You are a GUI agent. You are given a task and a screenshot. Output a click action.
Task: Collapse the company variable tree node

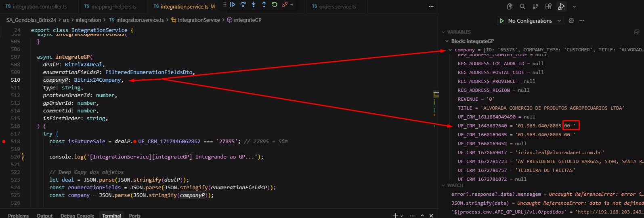(x=450, y=50)
